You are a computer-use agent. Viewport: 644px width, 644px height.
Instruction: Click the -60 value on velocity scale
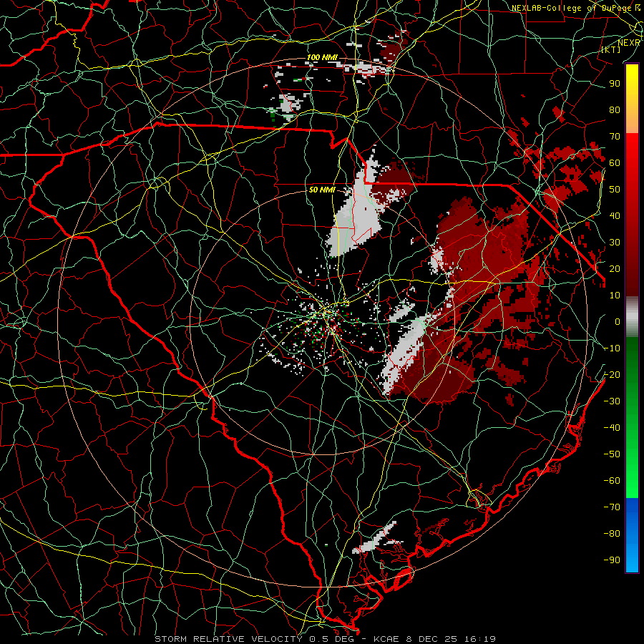pos(612,481)
